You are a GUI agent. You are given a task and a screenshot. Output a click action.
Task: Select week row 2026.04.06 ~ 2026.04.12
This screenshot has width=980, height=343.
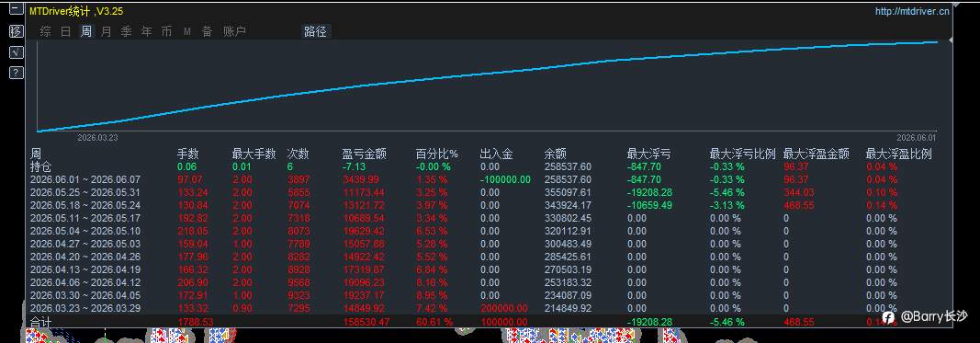click(x=85, y=283)
